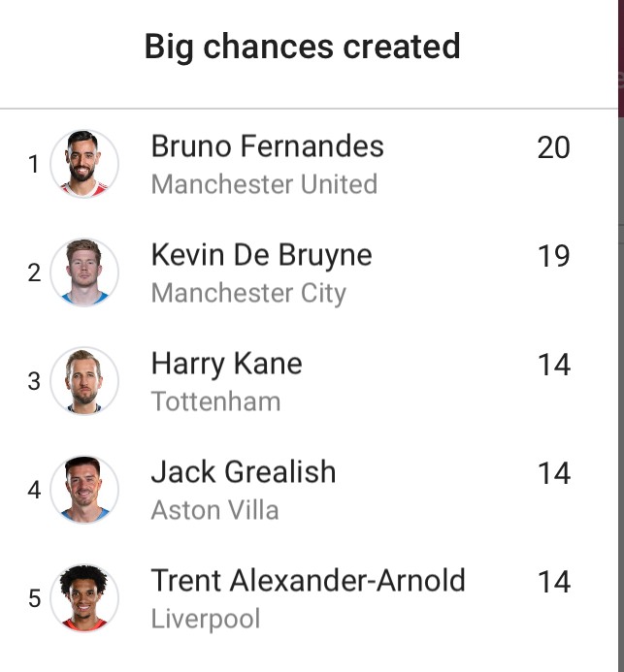This screenshot has height=672, width=624.
Task: Tap Jack Grealish's profile photo
Action: [x=84, y=489]
